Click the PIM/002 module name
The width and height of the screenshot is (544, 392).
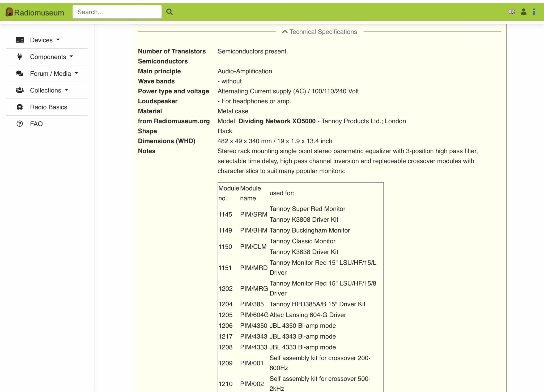pyautogui.click(x=252, y=384)
